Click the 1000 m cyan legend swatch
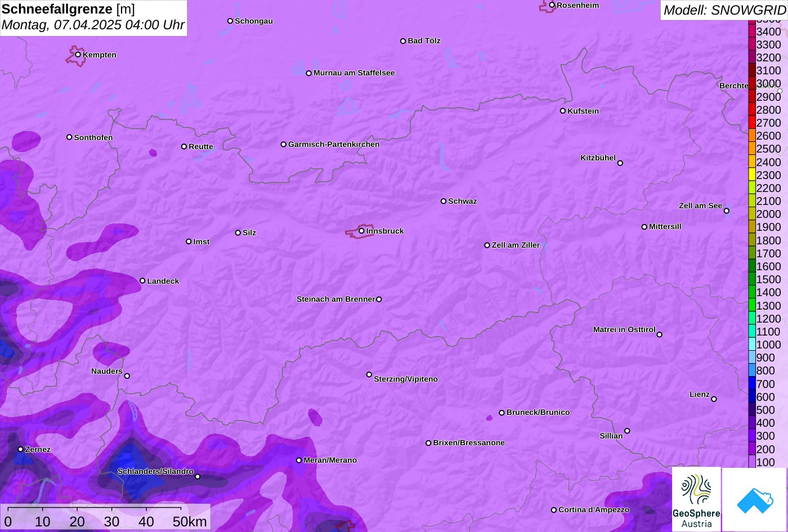Screen dimensions: 788x532 (752, 344)
